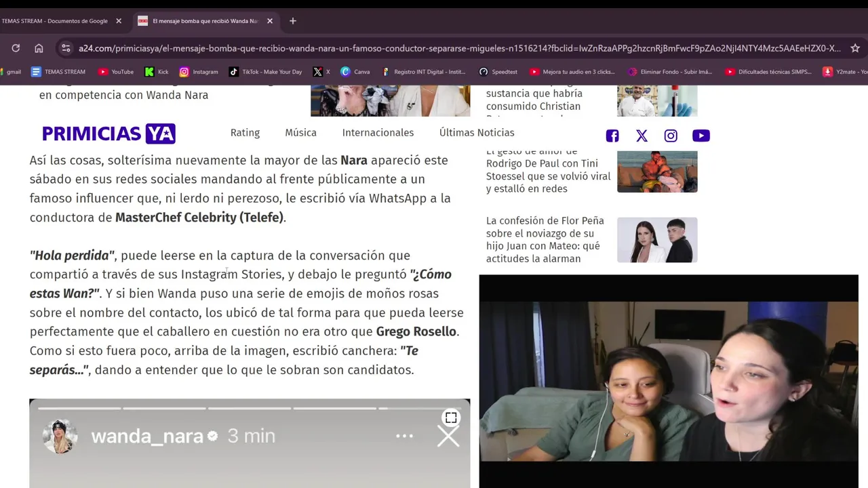Visit Primicias Ya Facebook page icon

tap(612, 136)
